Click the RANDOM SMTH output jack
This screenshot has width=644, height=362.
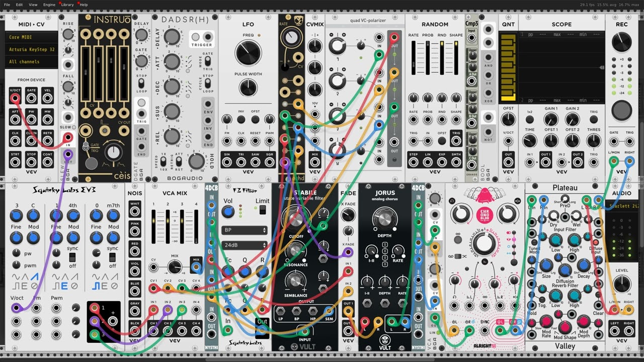(x=456, y=162)
